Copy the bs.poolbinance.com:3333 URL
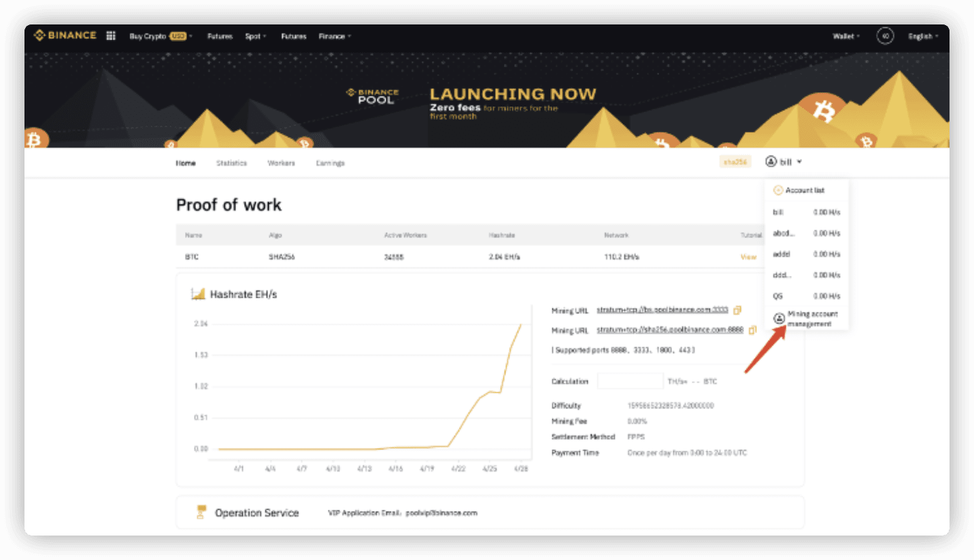 pyautogui.click(x=737, y=310)
